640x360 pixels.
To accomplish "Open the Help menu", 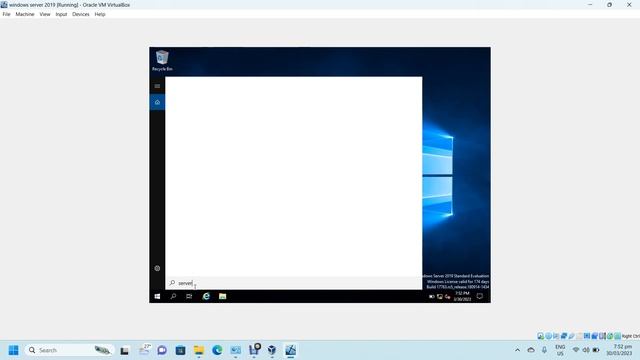I will pos(100,14).
